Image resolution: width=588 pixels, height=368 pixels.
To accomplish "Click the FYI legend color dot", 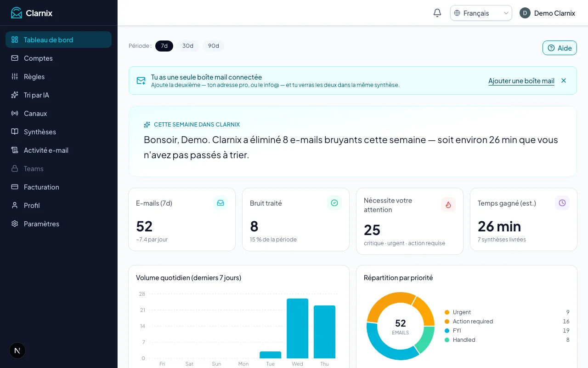I will tap(447, 331).
